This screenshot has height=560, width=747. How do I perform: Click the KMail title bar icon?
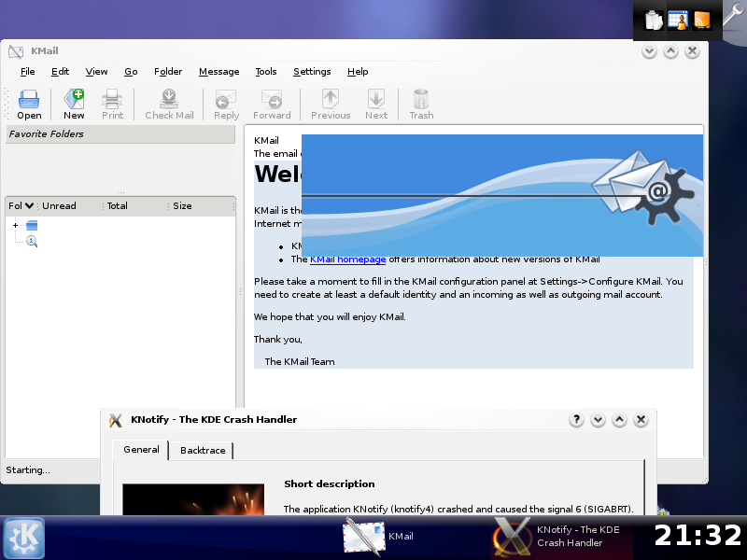[x=16, y=51]
